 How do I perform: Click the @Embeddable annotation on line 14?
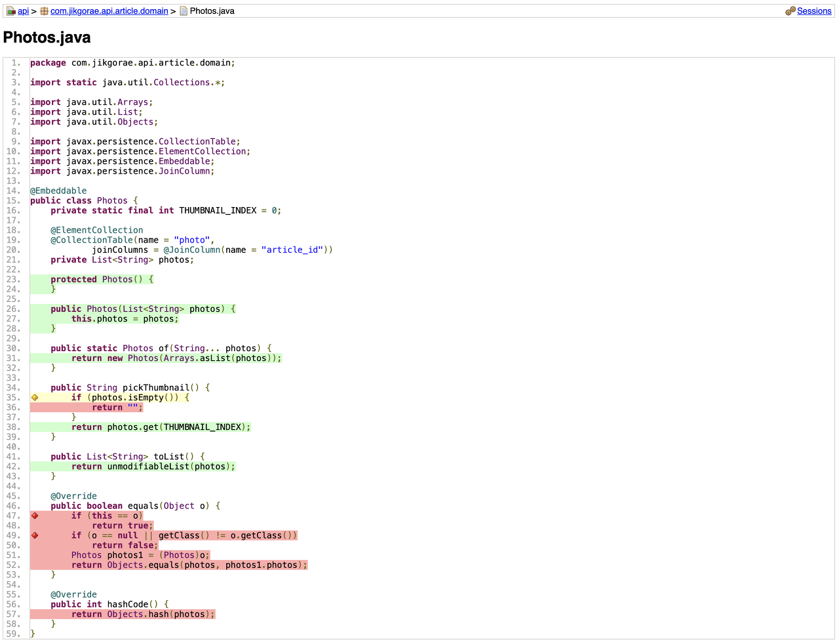tap(58, 191)
